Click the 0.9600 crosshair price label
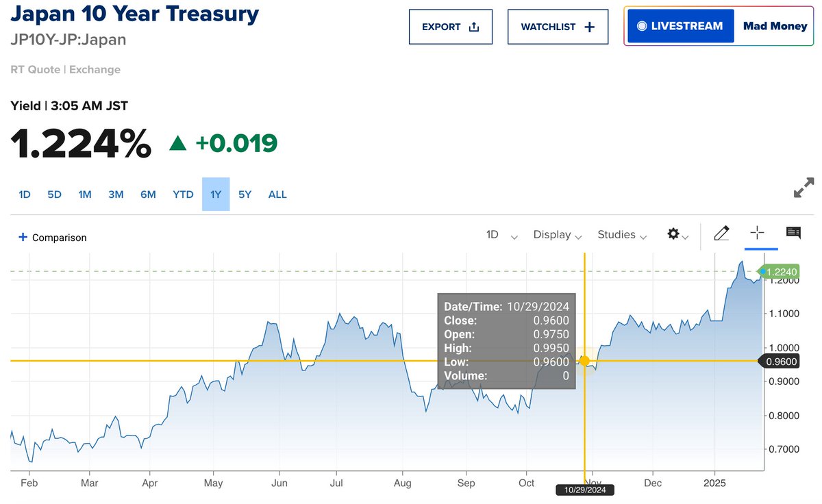 [x=781, y=362]
